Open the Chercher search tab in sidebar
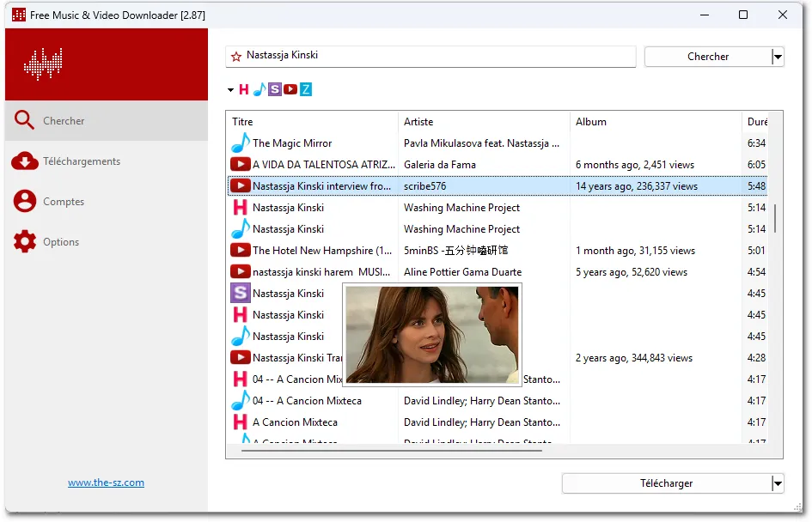 point(107,120)
